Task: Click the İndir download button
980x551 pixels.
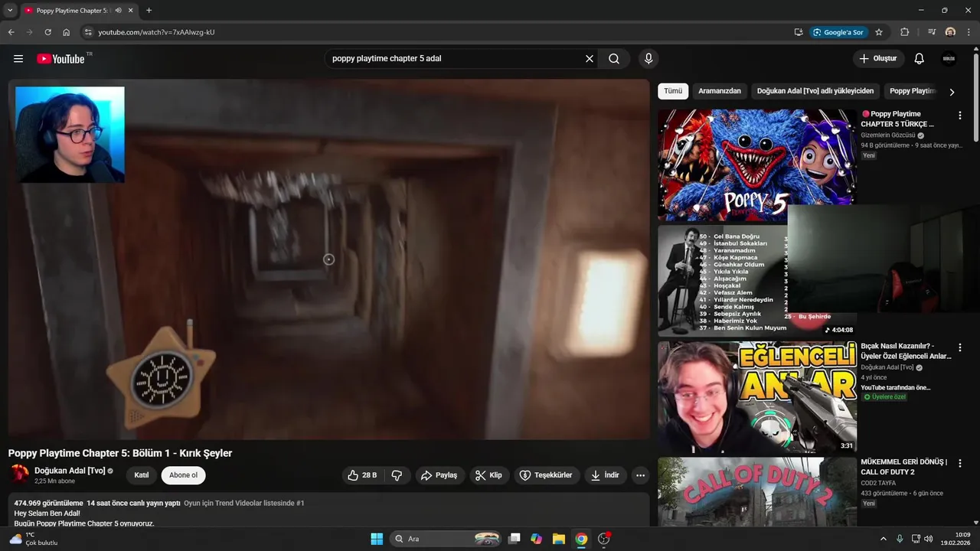Action: pyautogui.click(x=605, y=475)
